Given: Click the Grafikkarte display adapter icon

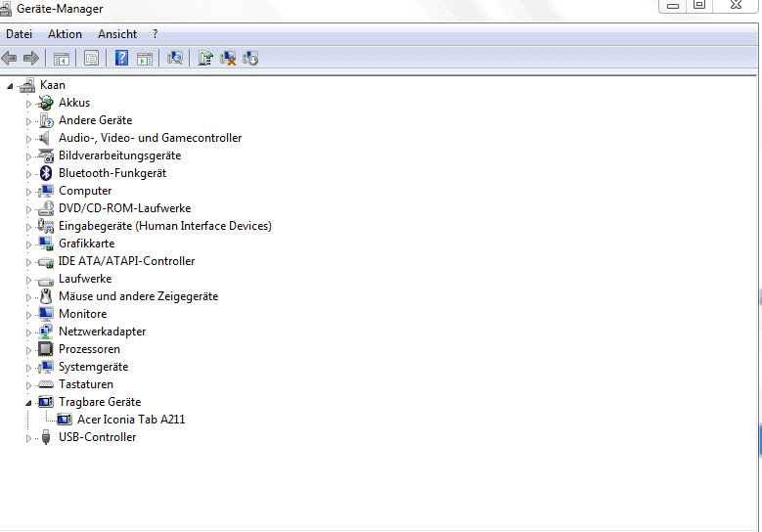Looking at the screenshot, I should click(x=46, y=244).
